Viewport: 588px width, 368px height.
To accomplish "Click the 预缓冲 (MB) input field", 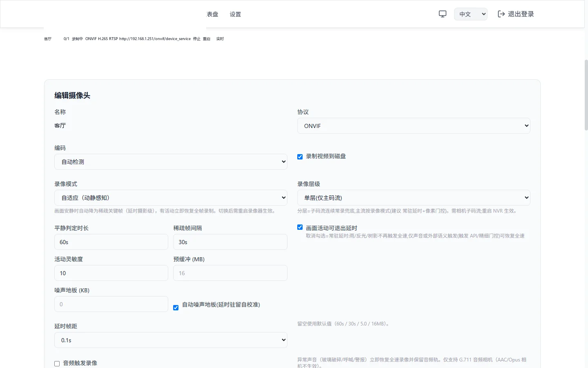I will 230,273.
